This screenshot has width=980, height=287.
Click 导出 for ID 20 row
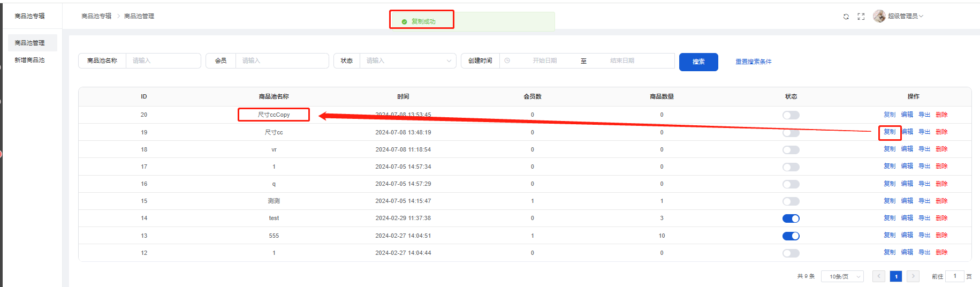(924, 115)
